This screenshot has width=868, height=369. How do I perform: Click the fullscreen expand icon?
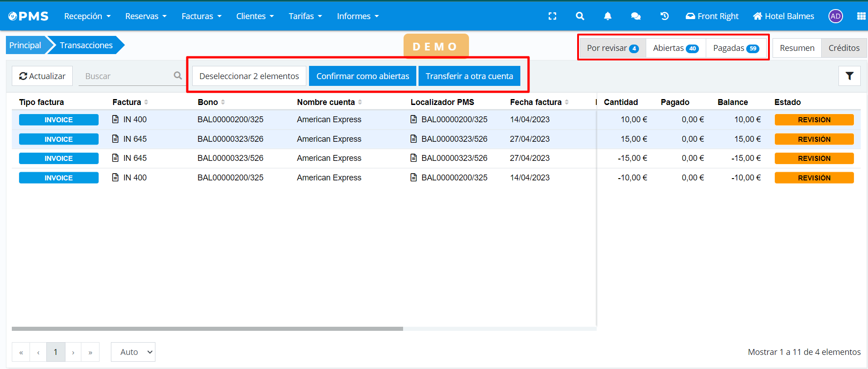tap(552, 16)
